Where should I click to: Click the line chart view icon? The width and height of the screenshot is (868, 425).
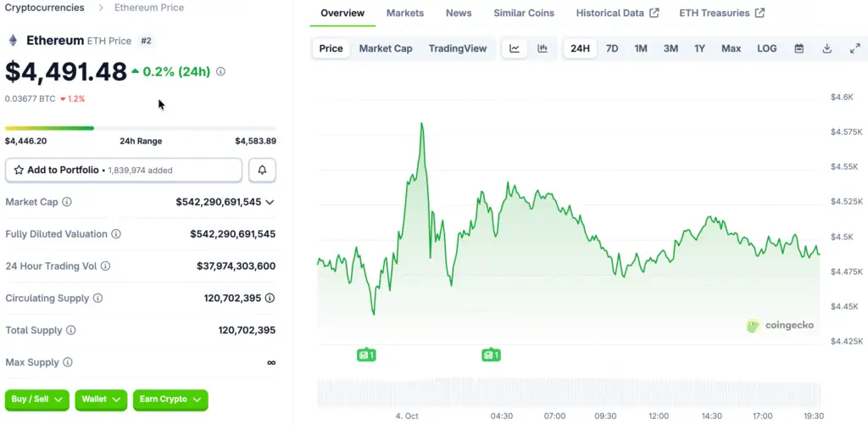515,48
